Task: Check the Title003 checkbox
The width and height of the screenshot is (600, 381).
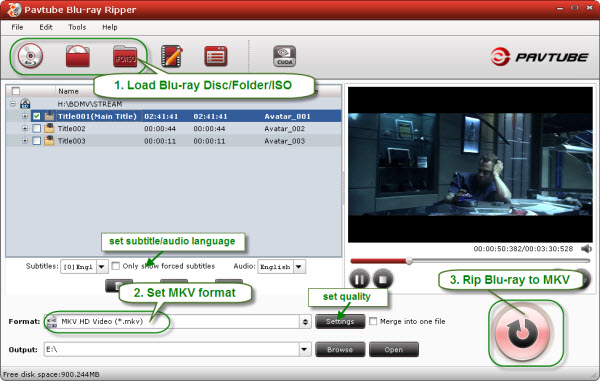Action: (x=36, y=141)
